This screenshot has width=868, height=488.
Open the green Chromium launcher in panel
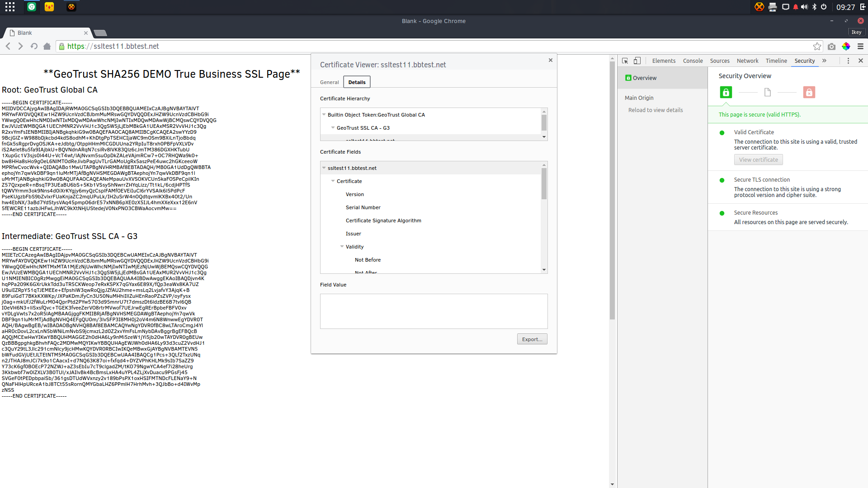tap(32, 7)
